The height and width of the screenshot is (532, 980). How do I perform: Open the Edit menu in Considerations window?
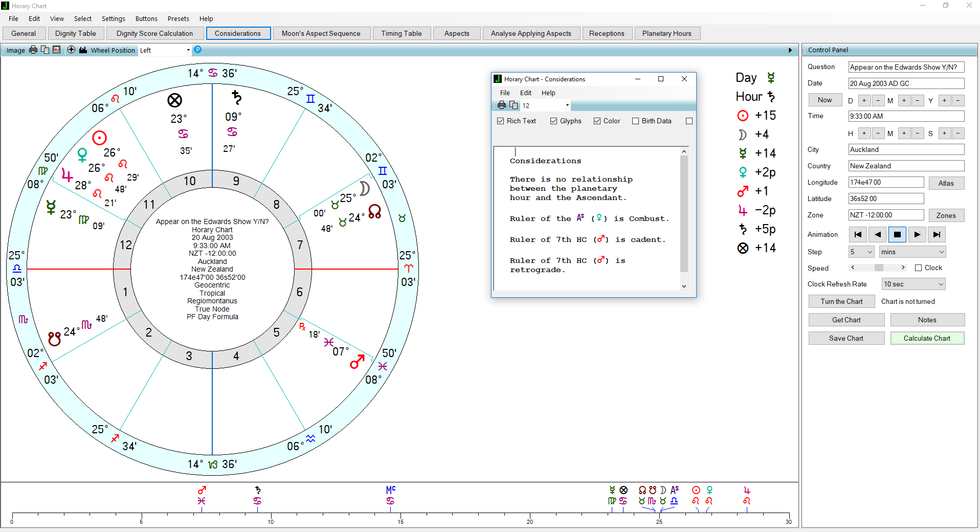coord(526,93)
